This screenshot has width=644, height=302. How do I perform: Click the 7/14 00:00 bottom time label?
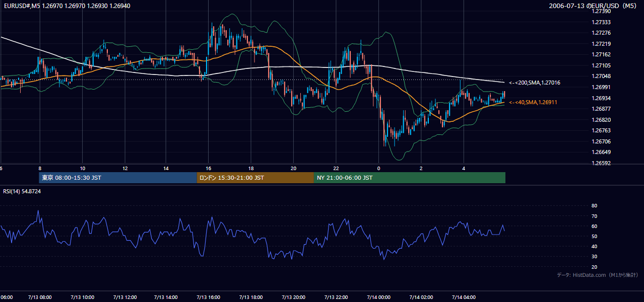(x=378, y=297)
